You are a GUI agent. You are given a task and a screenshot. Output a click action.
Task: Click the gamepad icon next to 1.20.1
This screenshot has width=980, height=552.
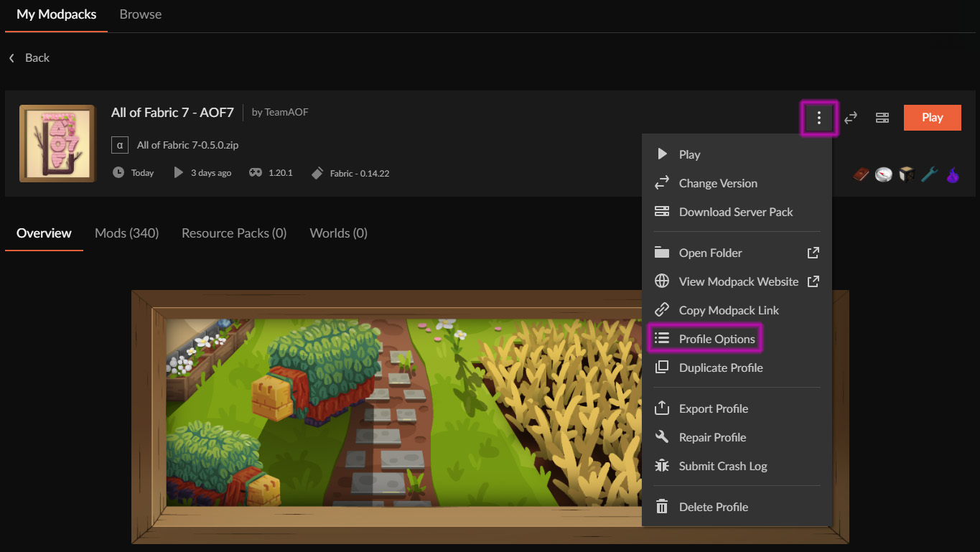click(256, 173)
